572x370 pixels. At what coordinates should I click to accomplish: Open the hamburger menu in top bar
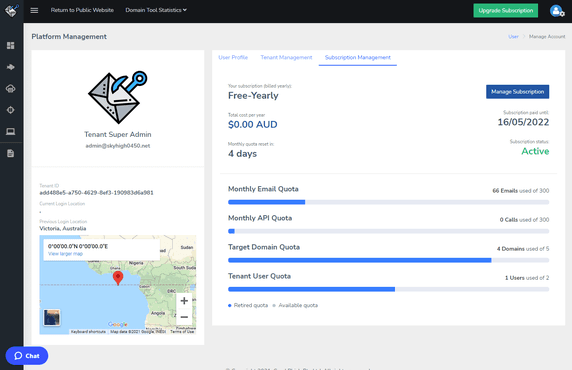34,10
